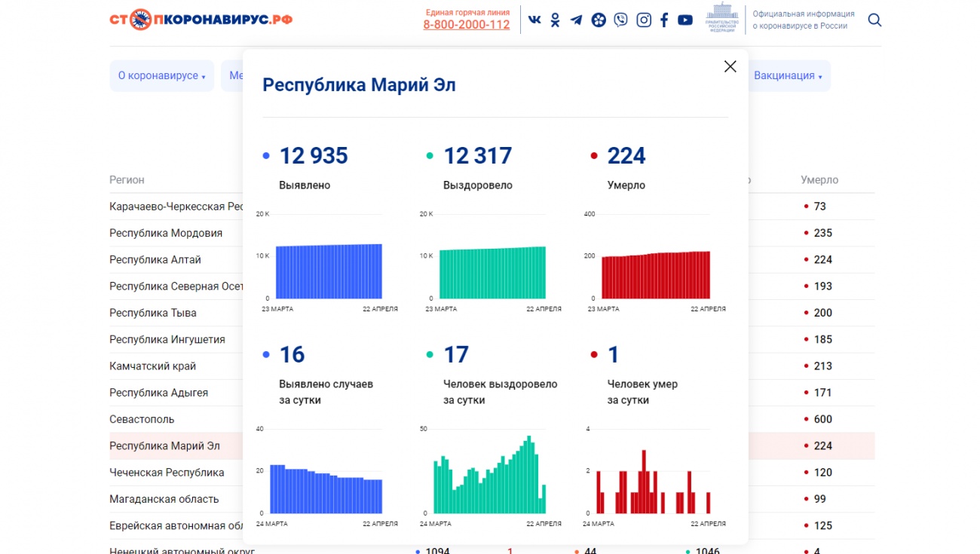Click the Facebook icon

click(x=664, y=20)
